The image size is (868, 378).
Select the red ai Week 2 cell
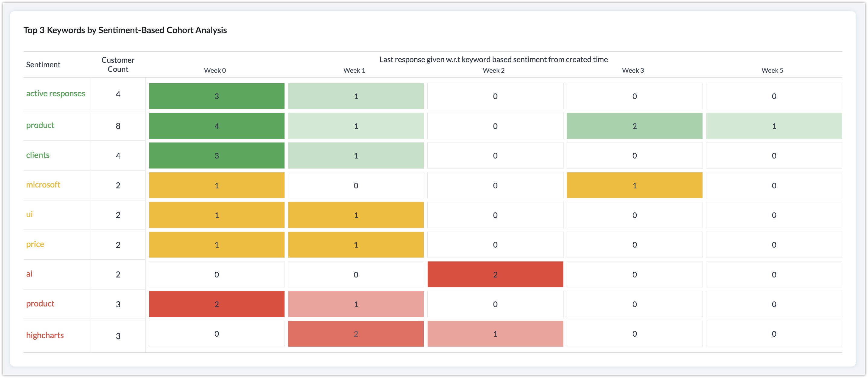(x=495, y=274)
